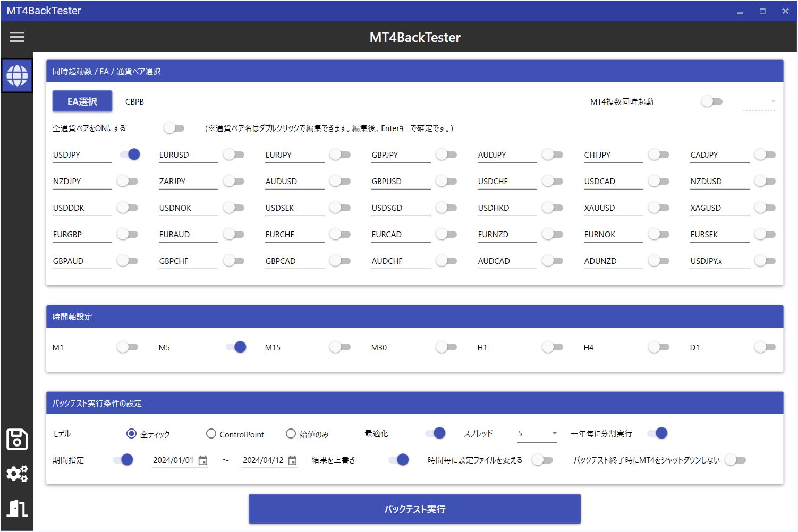This screenshot has height=532, width=798.
Task: Open calendar picker for end date 2024/04/12
Action: [293, 460]
